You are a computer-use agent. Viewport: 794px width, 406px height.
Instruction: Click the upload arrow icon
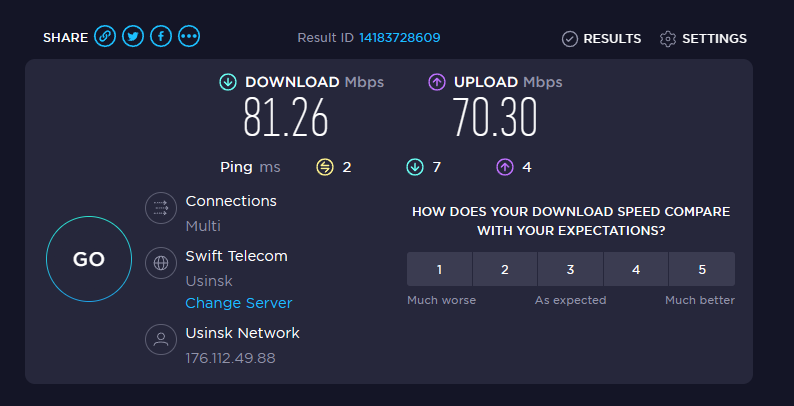(437, 82)
